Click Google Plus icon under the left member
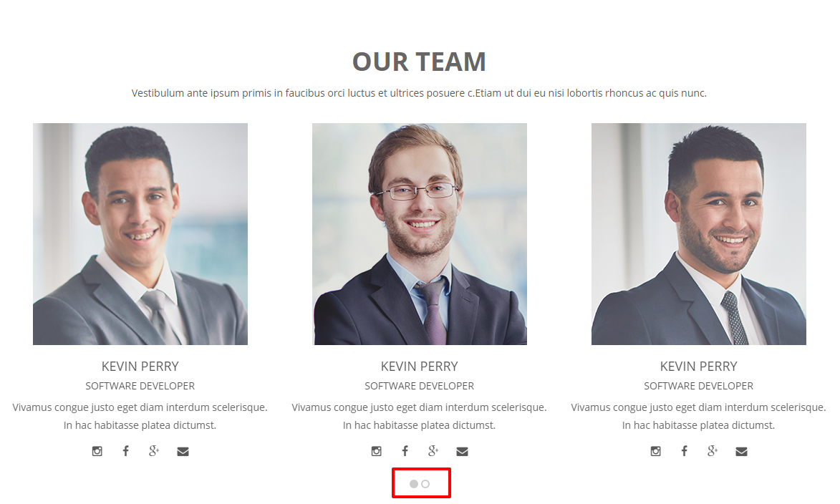This screenshot has width=840, height=504. 154,451
